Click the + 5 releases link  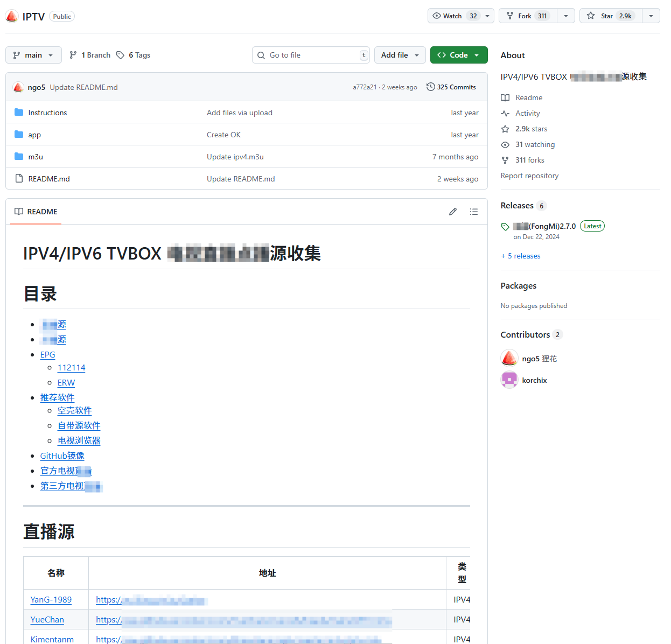(521, 256)
